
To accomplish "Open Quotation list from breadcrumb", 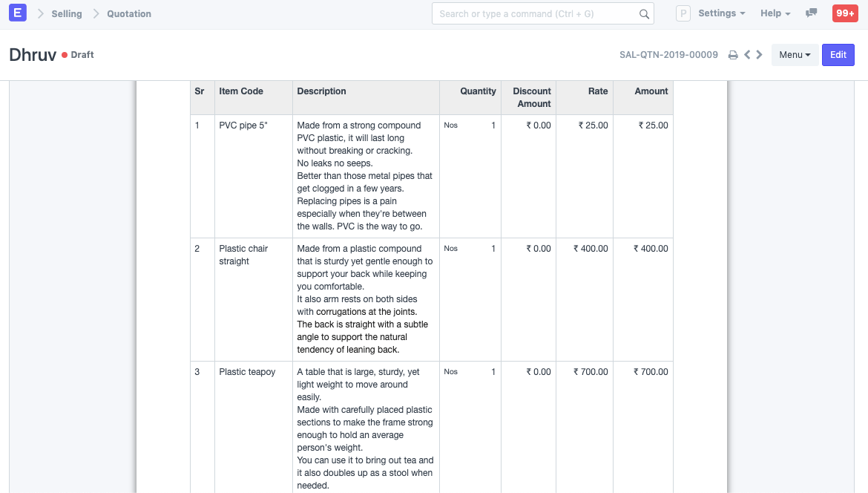I will pyautogui.click(x=129, y=13).
